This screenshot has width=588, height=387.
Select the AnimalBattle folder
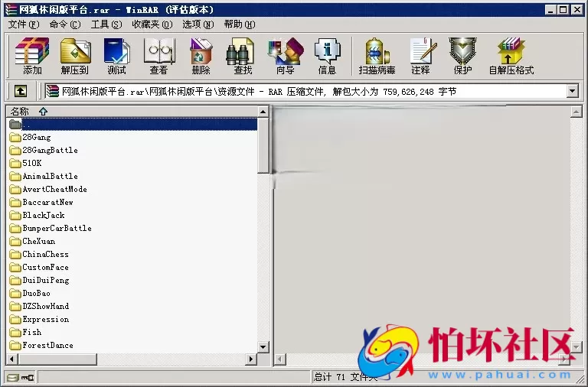[44, 176]
